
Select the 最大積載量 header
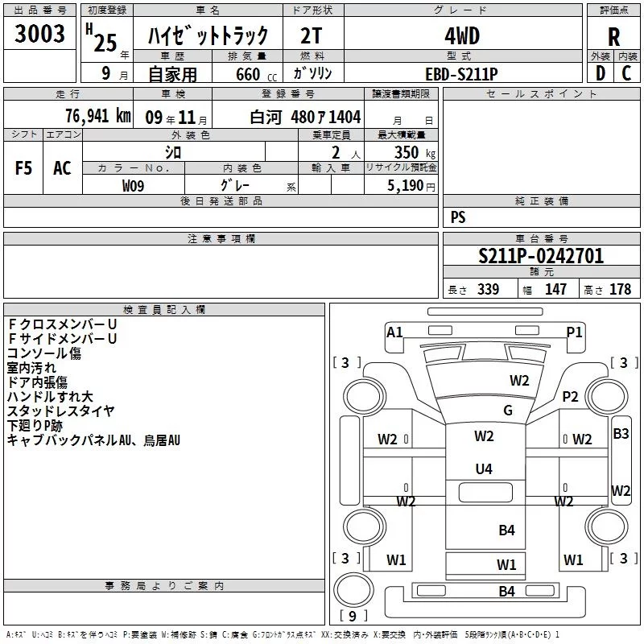coord(401,134)
